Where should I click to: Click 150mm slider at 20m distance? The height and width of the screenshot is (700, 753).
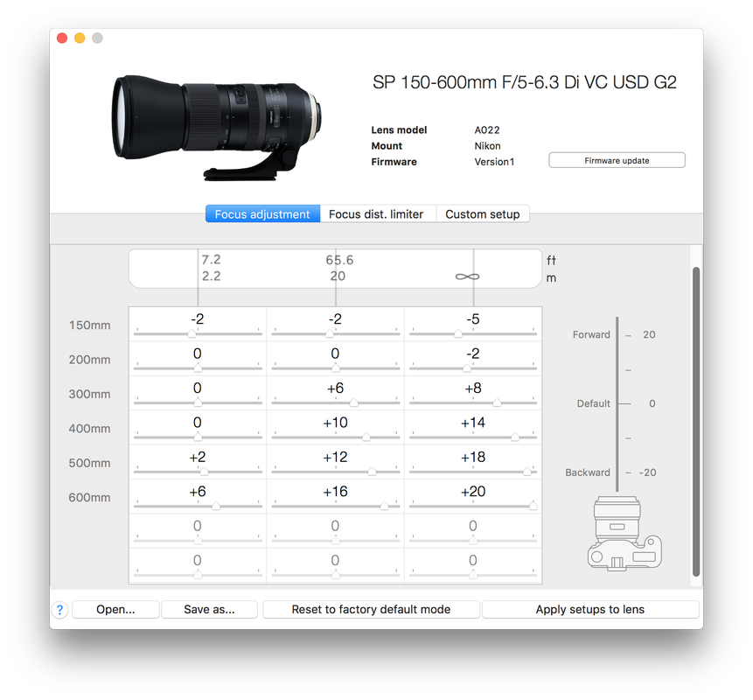pos(336,333)
